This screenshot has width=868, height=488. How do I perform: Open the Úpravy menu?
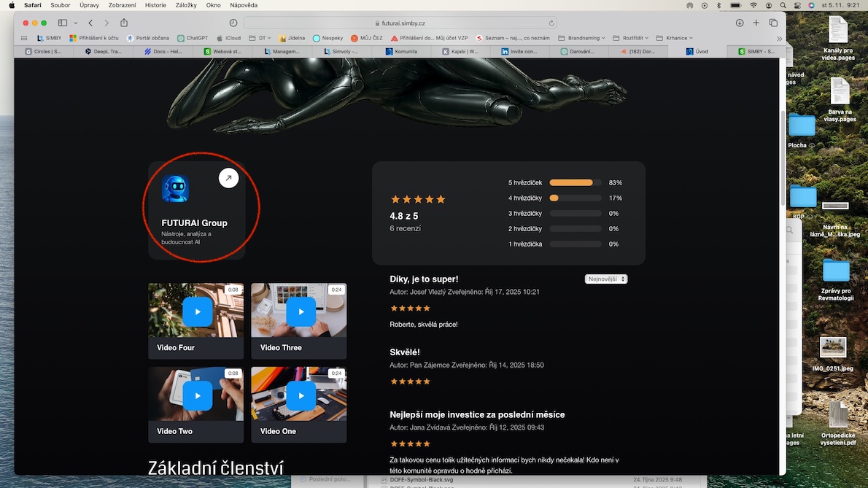pos(89,5)
